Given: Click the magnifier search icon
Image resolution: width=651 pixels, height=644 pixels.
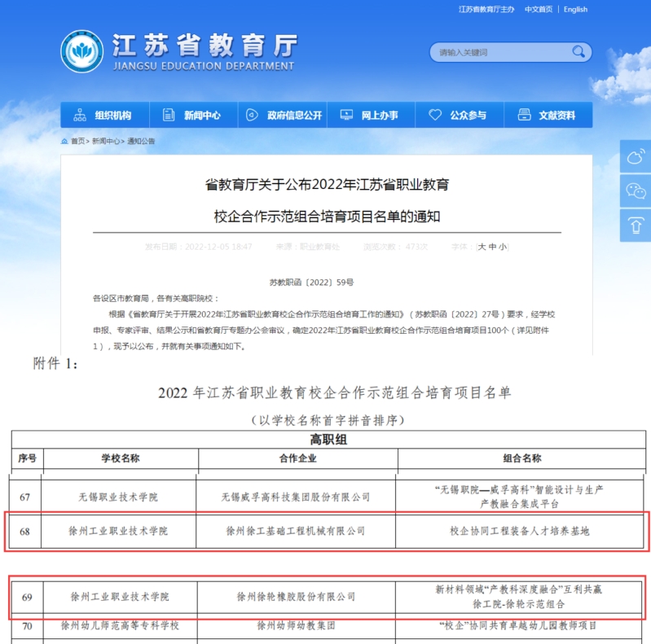Looking at the screenshot, I should (578, 52).
